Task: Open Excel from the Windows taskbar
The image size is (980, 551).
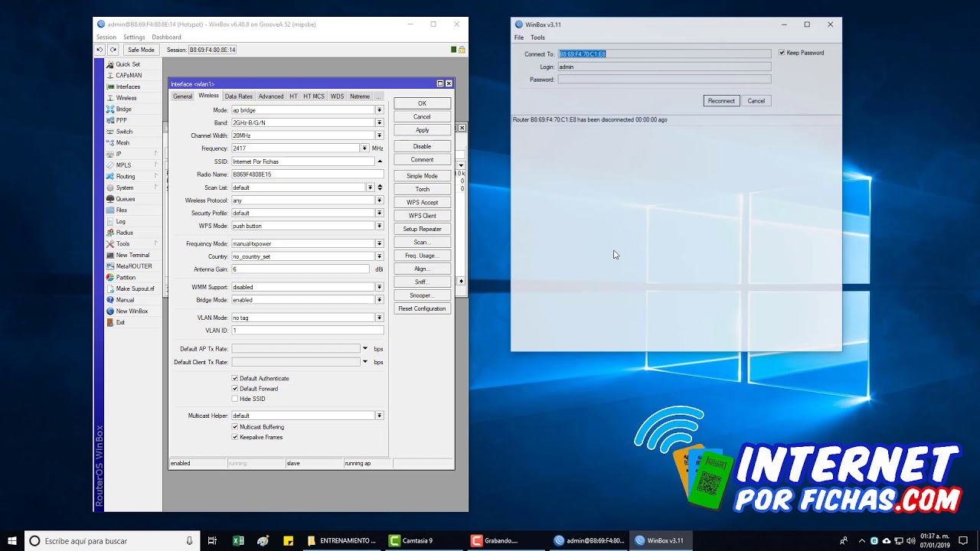Action: tap(238, 540)
